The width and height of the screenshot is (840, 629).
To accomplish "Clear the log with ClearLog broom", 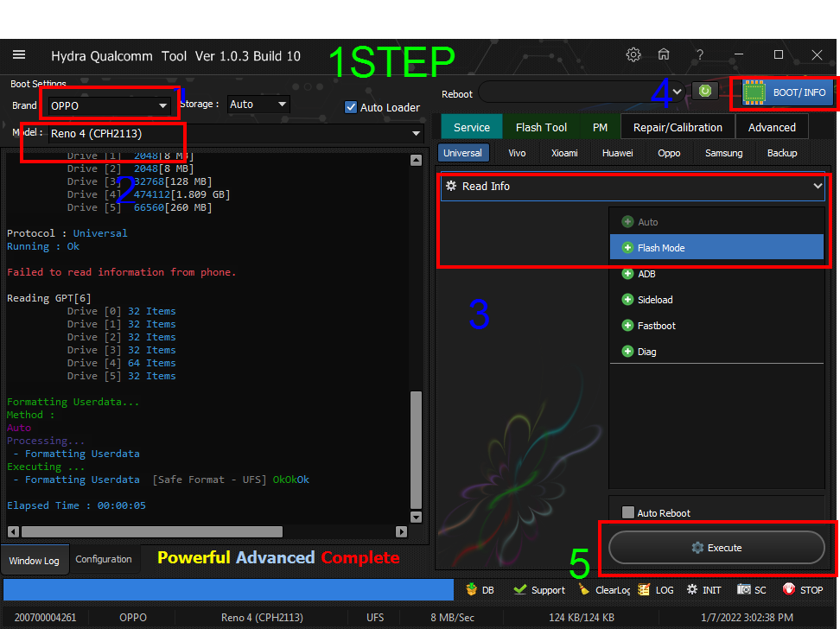I will pos(604,590).
